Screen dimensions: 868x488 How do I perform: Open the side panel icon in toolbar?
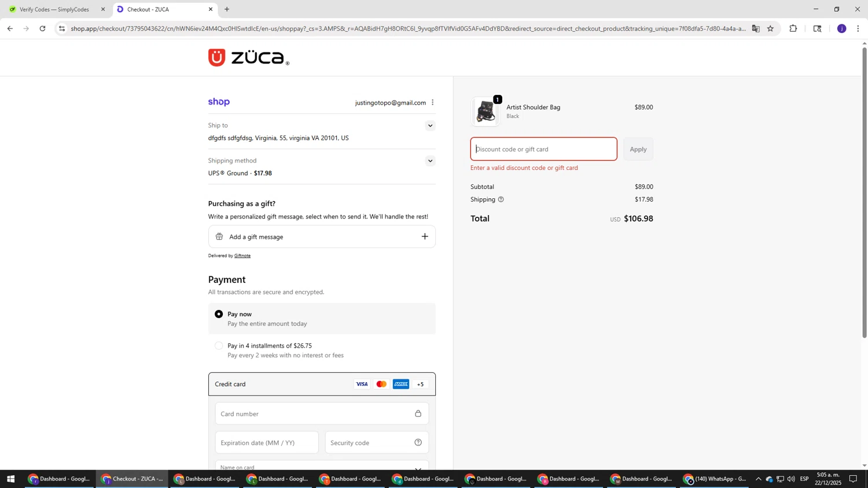coord(817,28)
